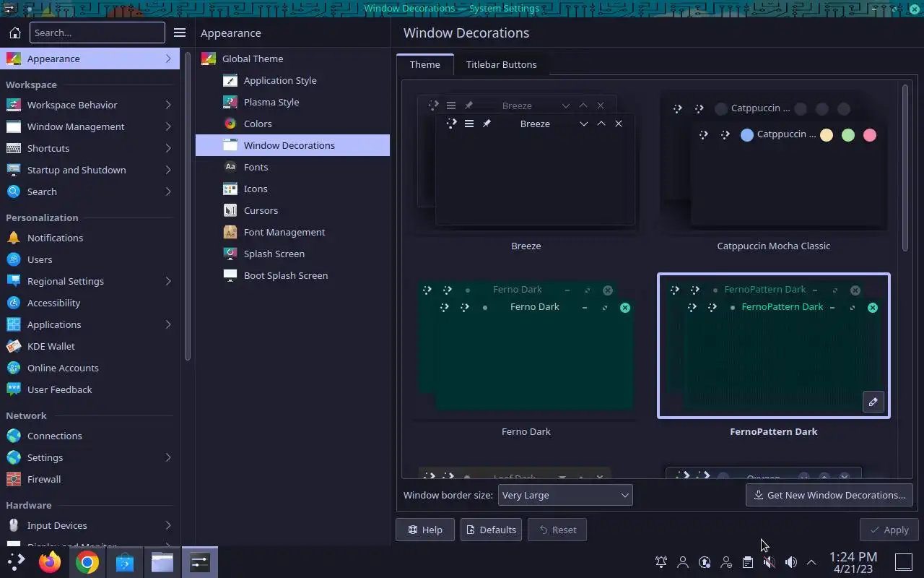Click the Startup and Shutdown icon
This screenshot has width=924, height=578.
pos(13,170)
